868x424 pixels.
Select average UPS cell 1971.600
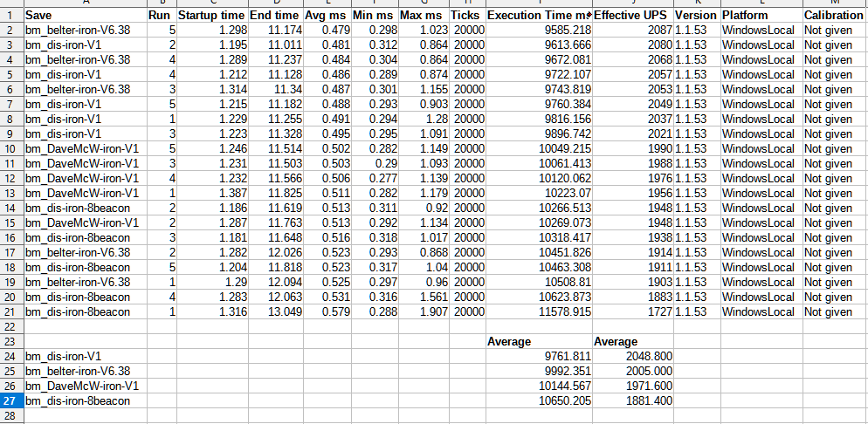pos(633,386)
